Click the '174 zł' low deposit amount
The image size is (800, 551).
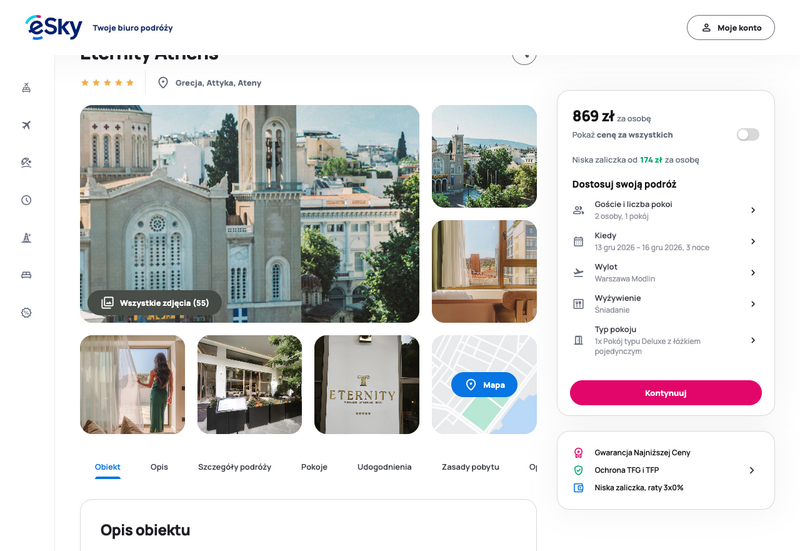point(651,160)
